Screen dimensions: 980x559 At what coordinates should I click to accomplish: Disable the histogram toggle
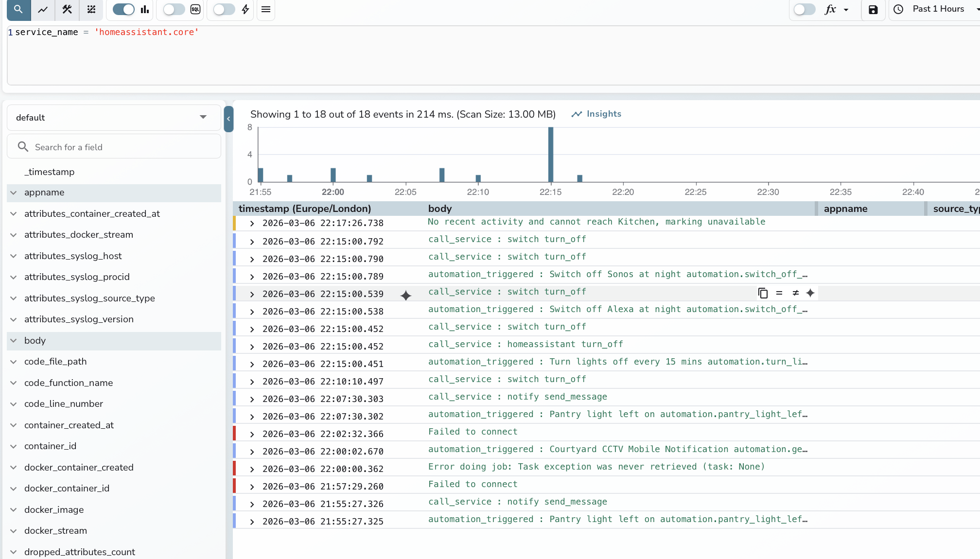tap(123, 9)
